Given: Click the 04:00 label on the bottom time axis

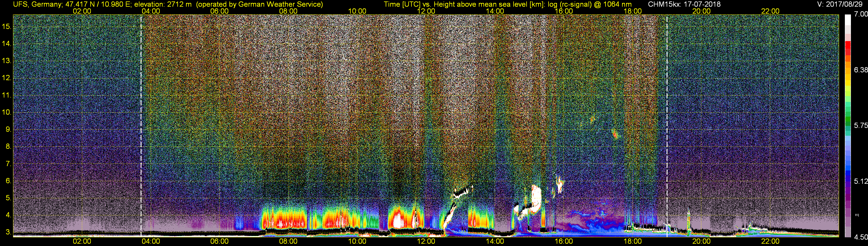Looking at the screenshot, I should [x=151, y=241].
